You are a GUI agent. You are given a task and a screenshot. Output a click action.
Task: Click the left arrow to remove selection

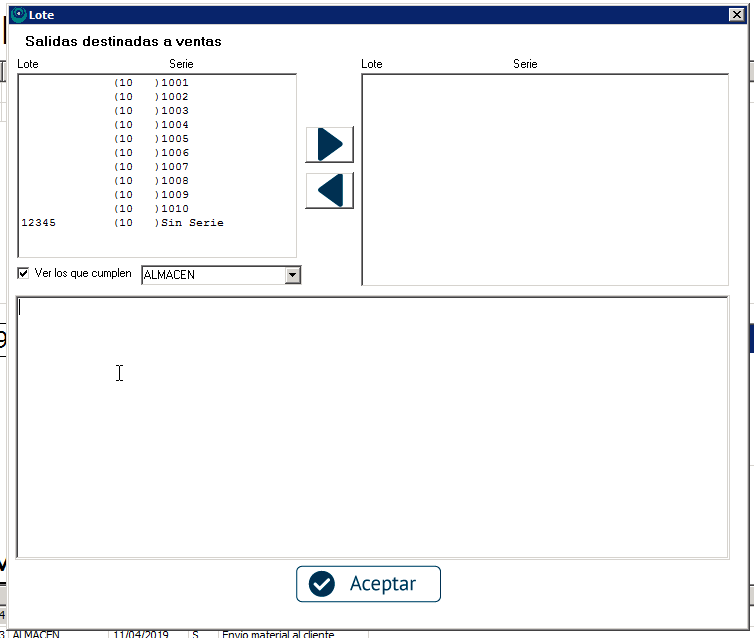pyautogui.click(x=329, y=190)
